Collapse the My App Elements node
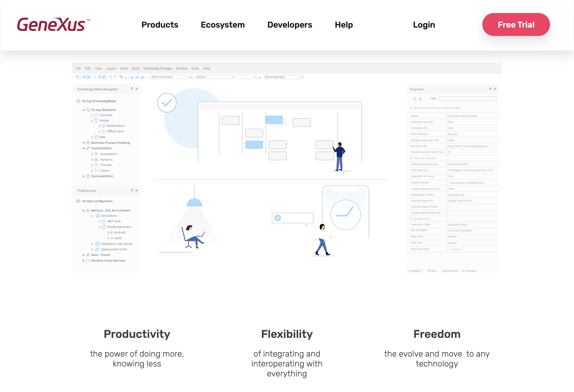 pos(84,110)
